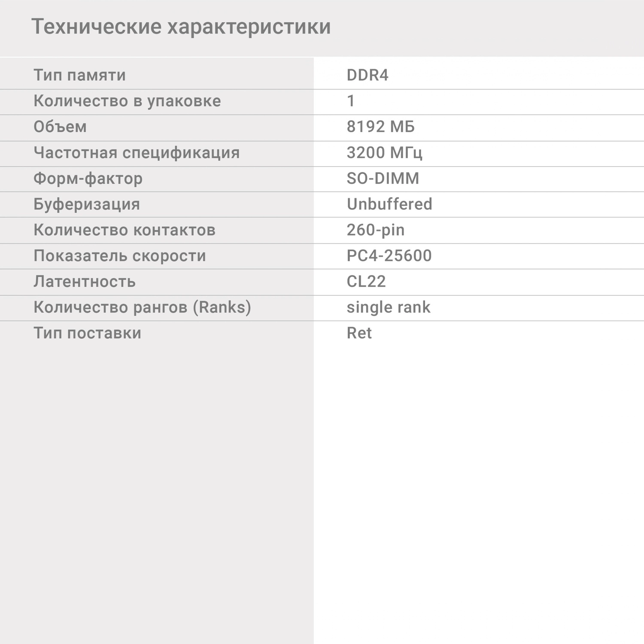Click the "Форм-фактор" label
Screen dimensions: 644x644
88,178
